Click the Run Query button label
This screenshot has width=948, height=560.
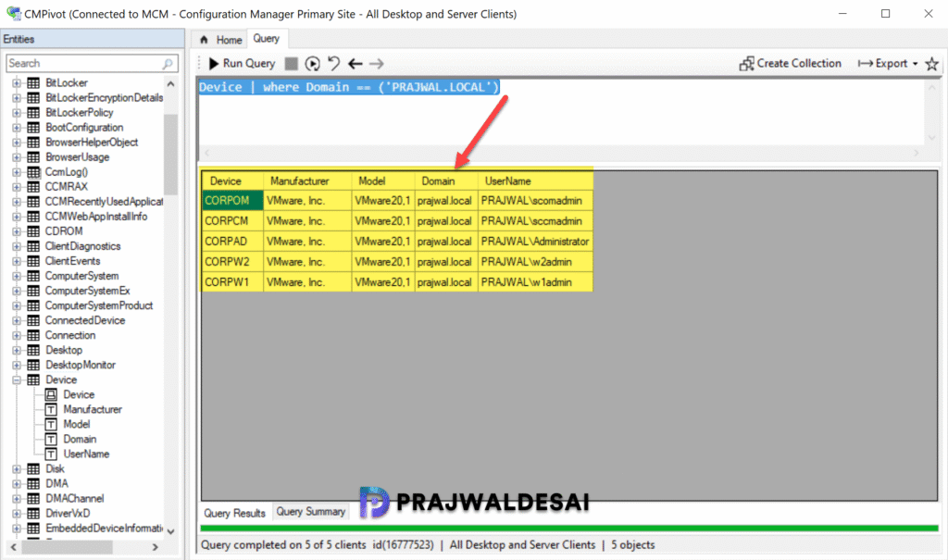(249, 64)
